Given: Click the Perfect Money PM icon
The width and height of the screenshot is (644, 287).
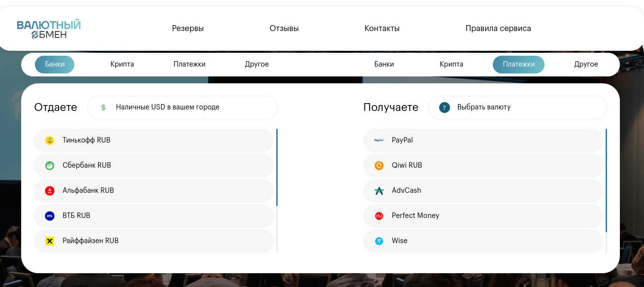Looking at the screenshot, I should point(379,215).
